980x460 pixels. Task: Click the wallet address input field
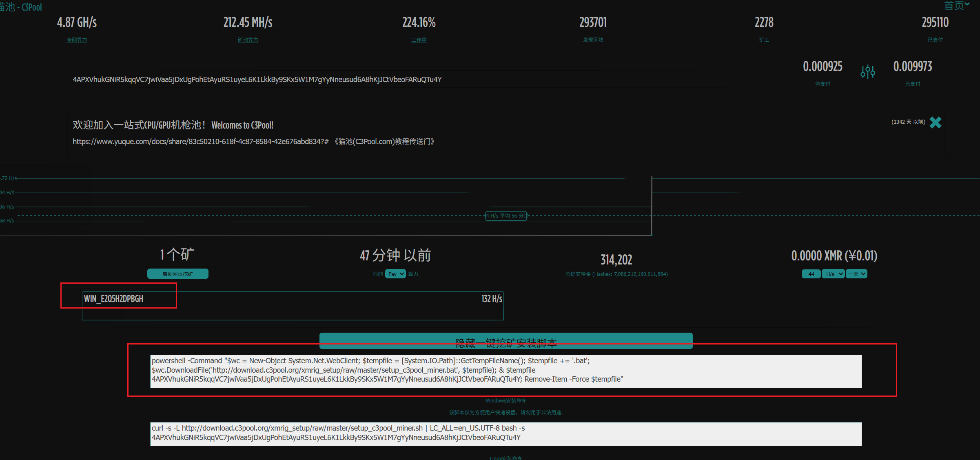(408, 80)
